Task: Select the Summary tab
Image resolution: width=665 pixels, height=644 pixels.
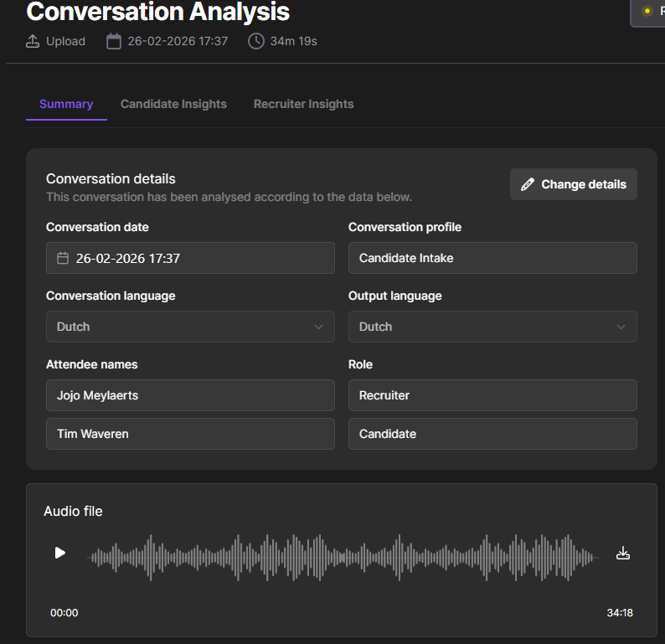Action: click(x=66, y=104)
